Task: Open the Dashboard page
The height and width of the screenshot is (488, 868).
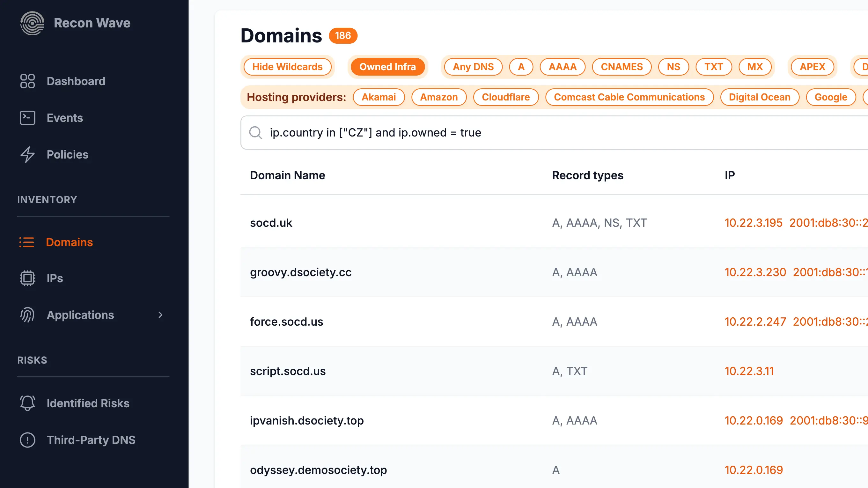Action: pyautogui.click(x=76, y=81)
